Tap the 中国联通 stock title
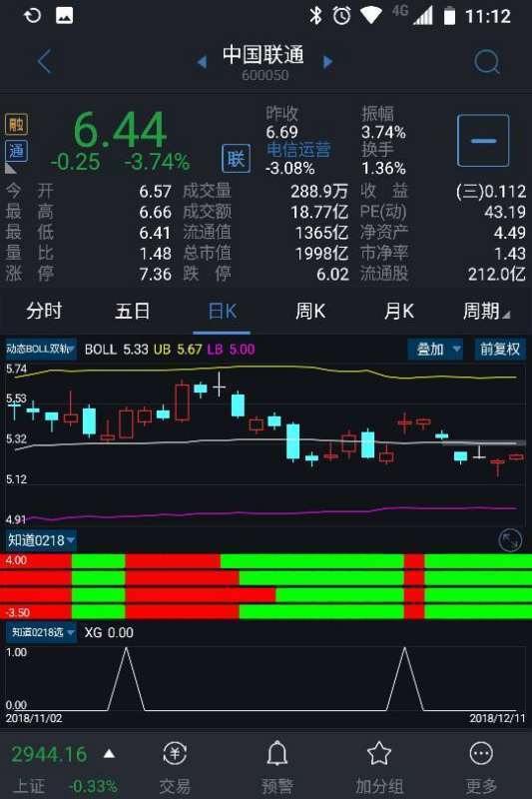This screenshot has width=532, height=799. (264, 55)
